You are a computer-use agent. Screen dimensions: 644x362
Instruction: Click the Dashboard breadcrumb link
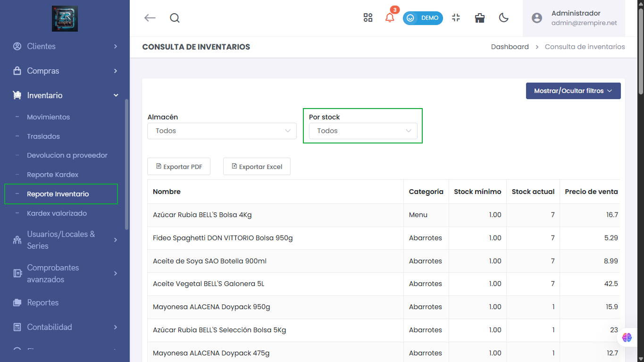pyautogui.click(x=510, y=47)
